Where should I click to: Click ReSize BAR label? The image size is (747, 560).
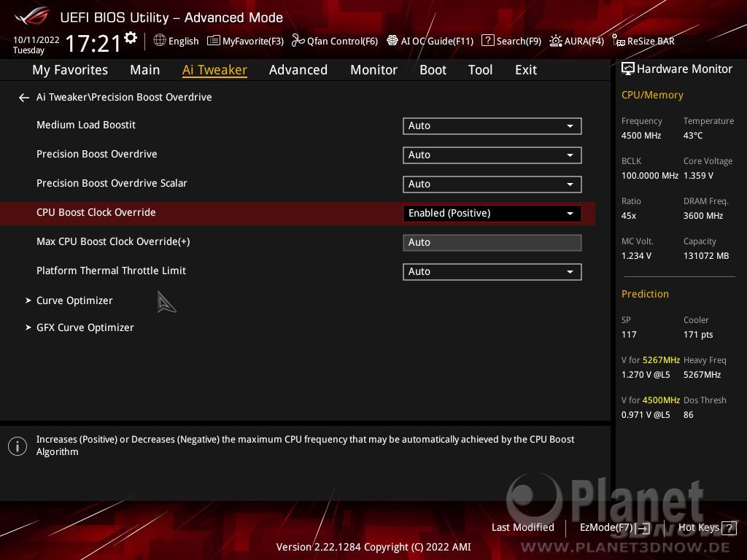pyautogui.click(x=651, y=42)
